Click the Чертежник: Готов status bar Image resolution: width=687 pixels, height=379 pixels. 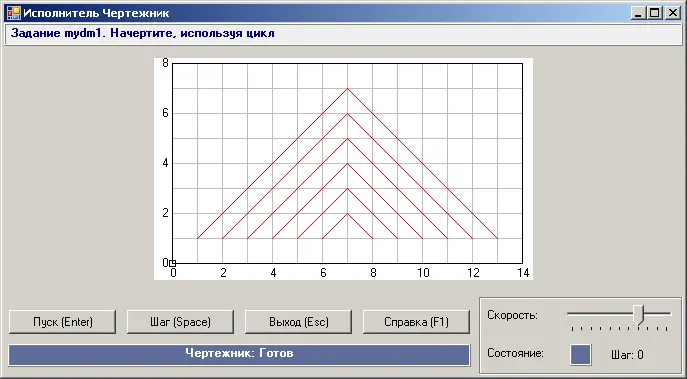tap(239, 354)
